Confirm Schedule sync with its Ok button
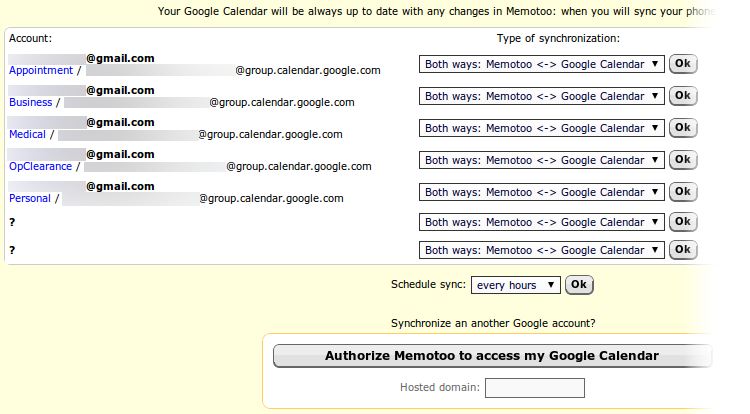This screenshot has width=750, height=414. coord(579,285)
